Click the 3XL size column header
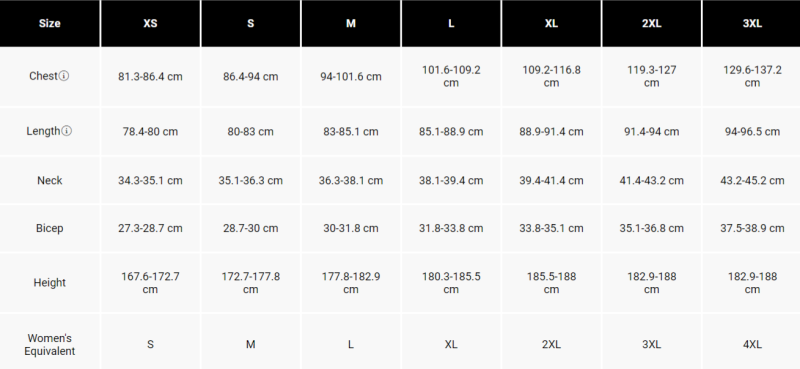 (x=752, y=23)
